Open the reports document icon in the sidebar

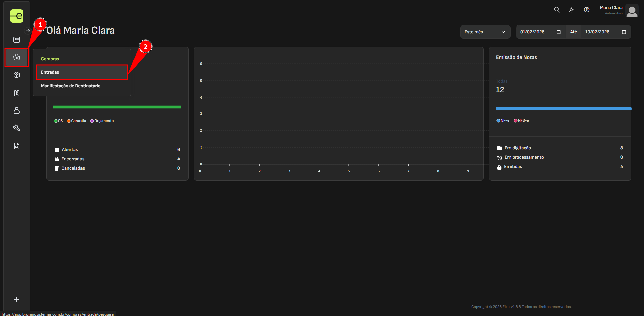16,146
